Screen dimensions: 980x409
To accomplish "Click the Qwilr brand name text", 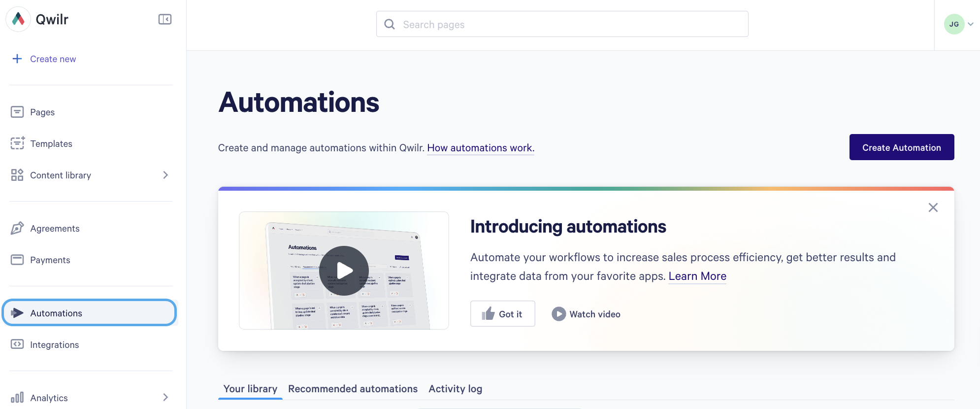I will [x=52, y=19].
